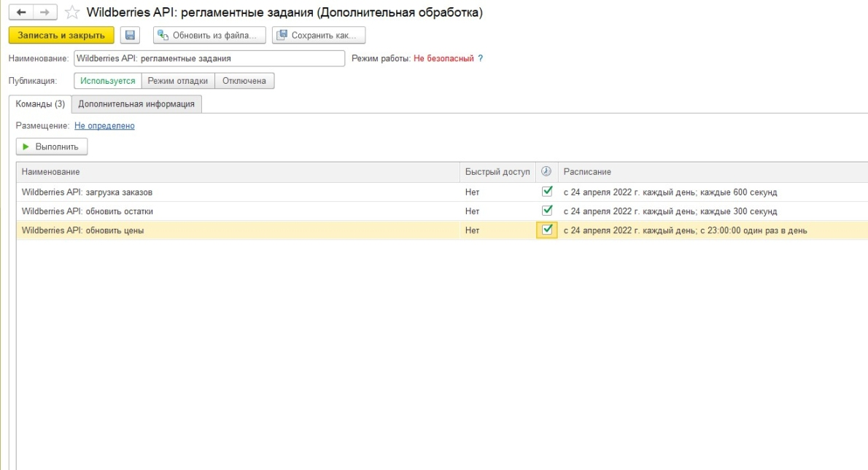This screenshot has width=868, height=470.
Task: Click the schedule text with 600 секунд
Action: (670, 192)
